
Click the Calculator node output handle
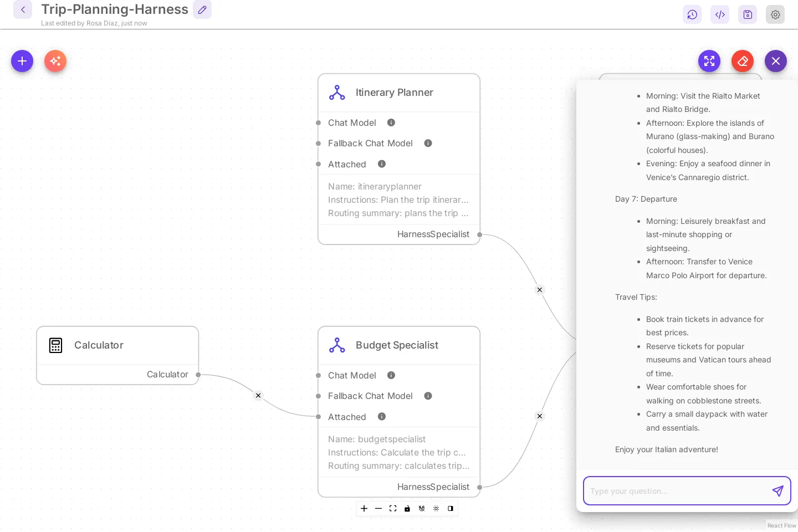(x=198, y=375)
